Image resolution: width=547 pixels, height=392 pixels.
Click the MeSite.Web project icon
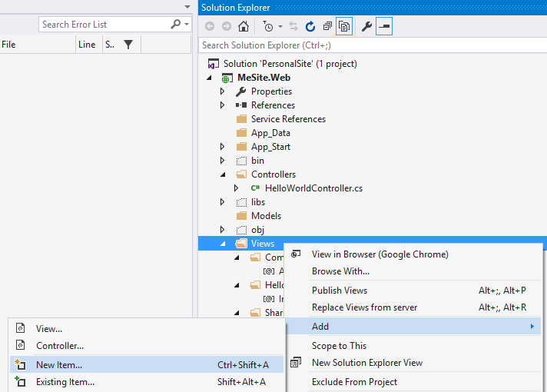[227, 78]
